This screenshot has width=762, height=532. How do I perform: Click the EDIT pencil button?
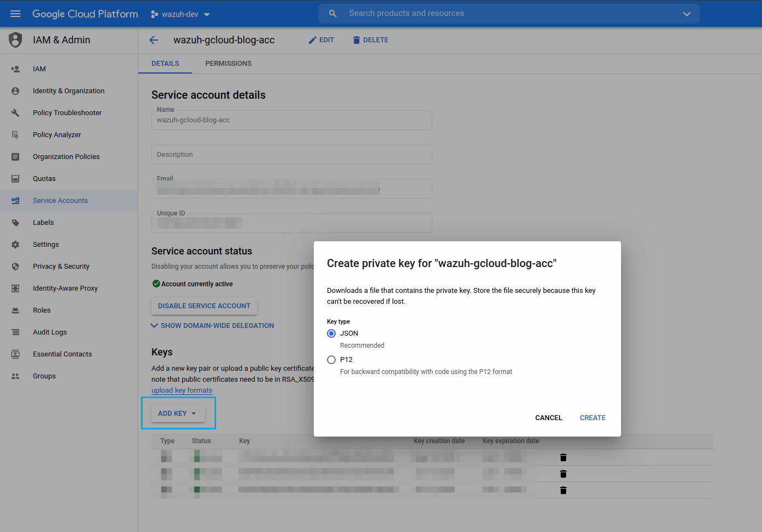click(x=321, y=40)
